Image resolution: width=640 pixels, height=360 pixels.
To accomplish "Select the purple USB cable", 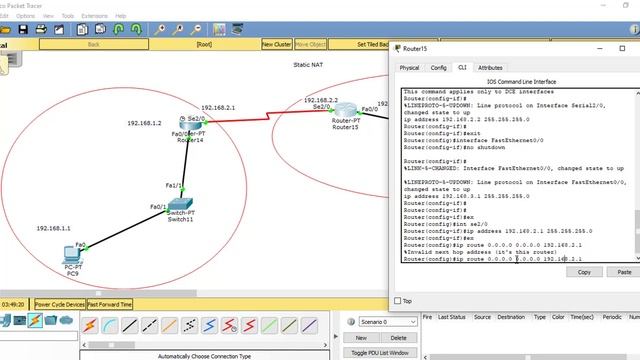I will [x=309, y=325].
